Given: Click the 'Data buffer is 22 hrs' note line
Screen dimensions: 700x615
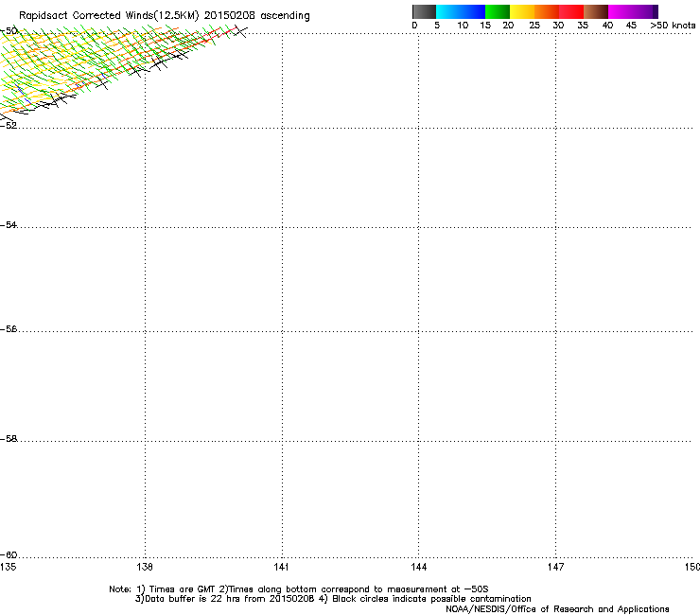Looking at the screenshot, I should (x=333, y=599).
